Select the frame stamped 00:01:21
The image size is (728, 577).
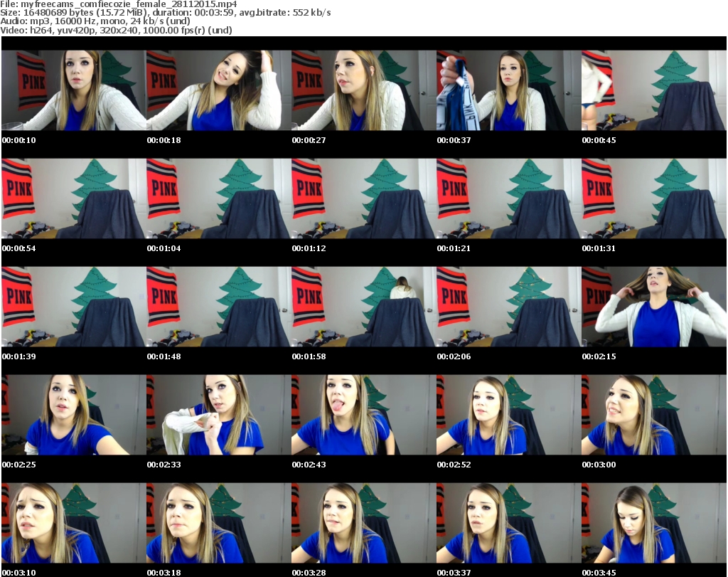[509, 198]
